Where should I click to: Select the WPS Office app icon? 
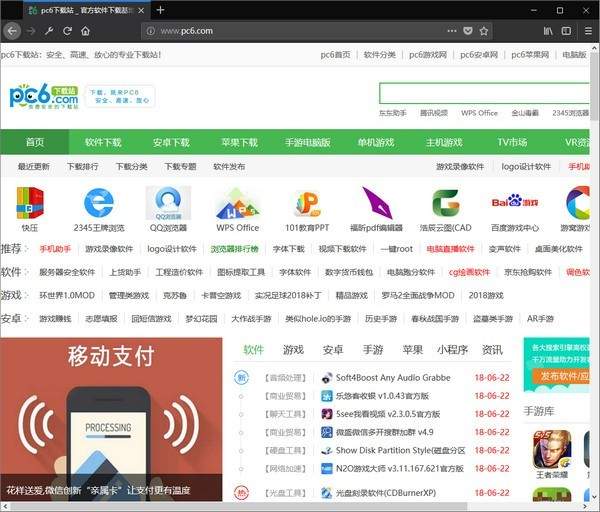(237, 203)
